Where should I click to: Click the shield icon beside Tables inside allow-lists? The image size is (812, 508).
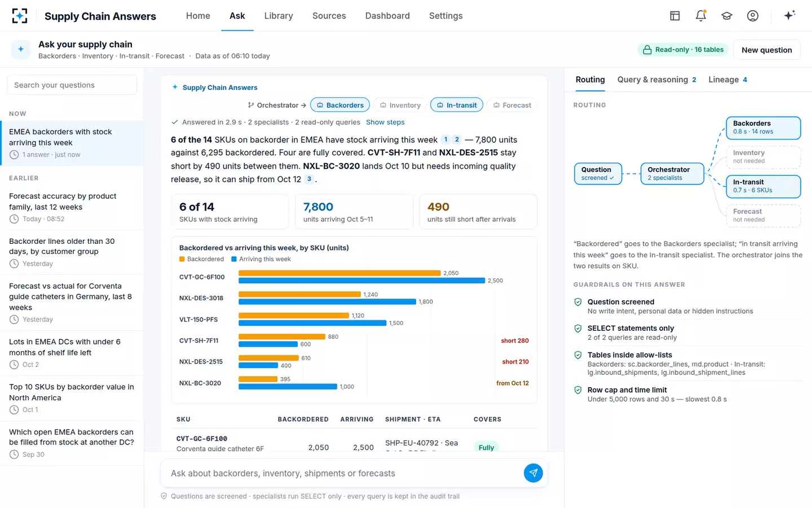(578, 355)
